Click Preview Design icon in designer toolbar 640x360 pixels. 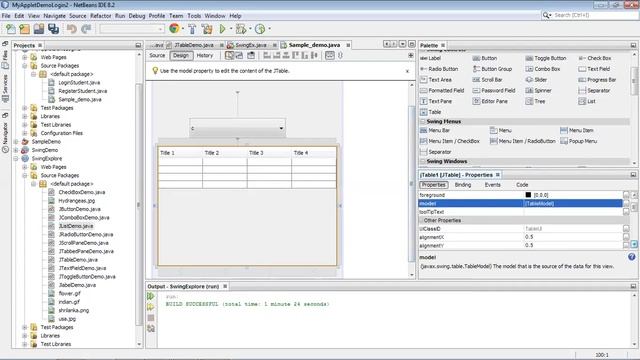(x=251, y=55)
